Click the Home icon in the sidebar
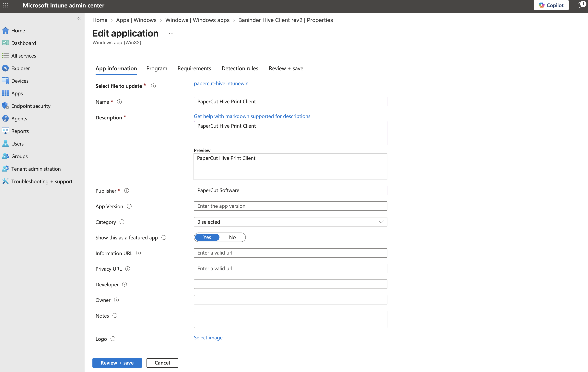The width and height of the screenshot is (588, 372). point(5,30)
